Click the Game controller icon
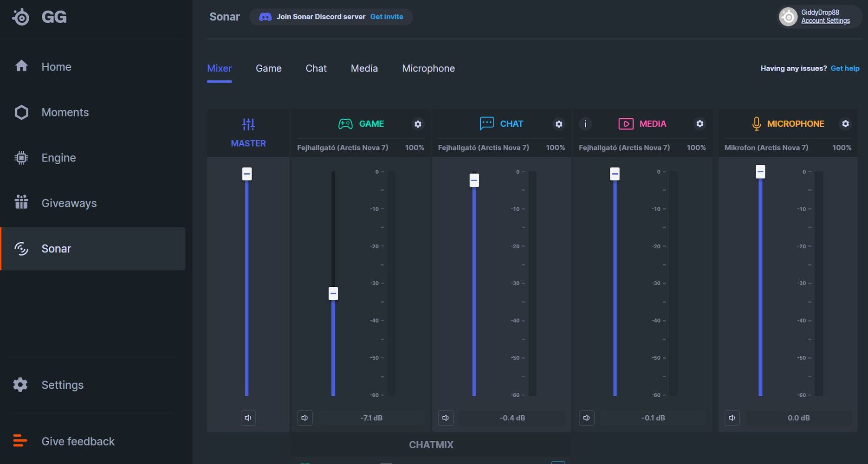This screenshot has width=868, height=464. click(345, 124)
